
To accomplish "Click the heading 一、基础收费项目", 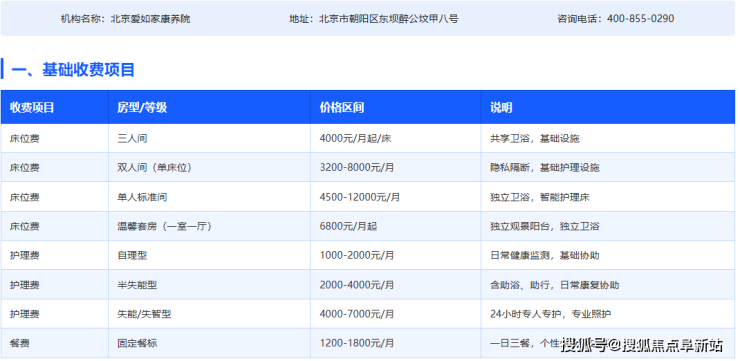I will [x=73, y=70].
